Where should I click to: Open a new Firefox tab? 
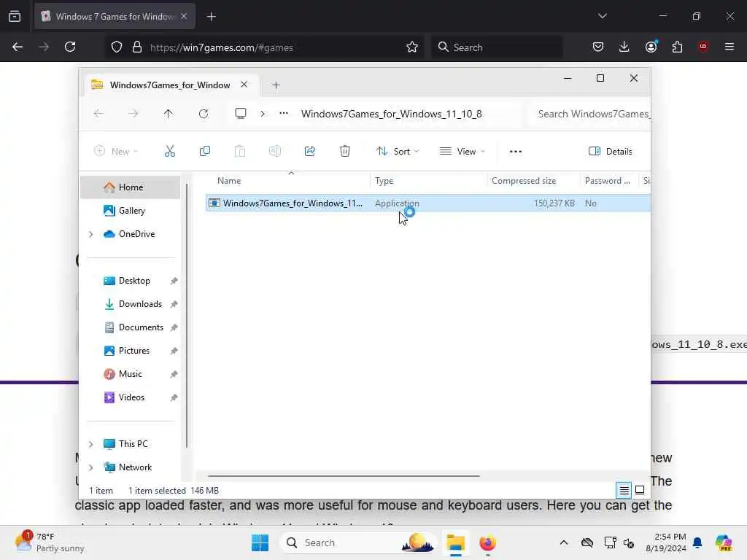click(x=211, y=17)
